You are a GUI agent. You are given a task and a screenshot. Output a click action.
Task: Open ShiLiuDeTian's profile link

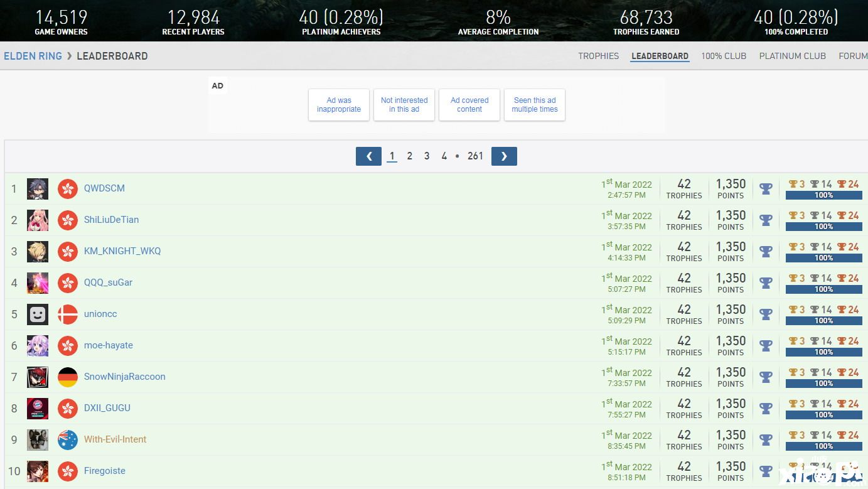tap(112, 220)
